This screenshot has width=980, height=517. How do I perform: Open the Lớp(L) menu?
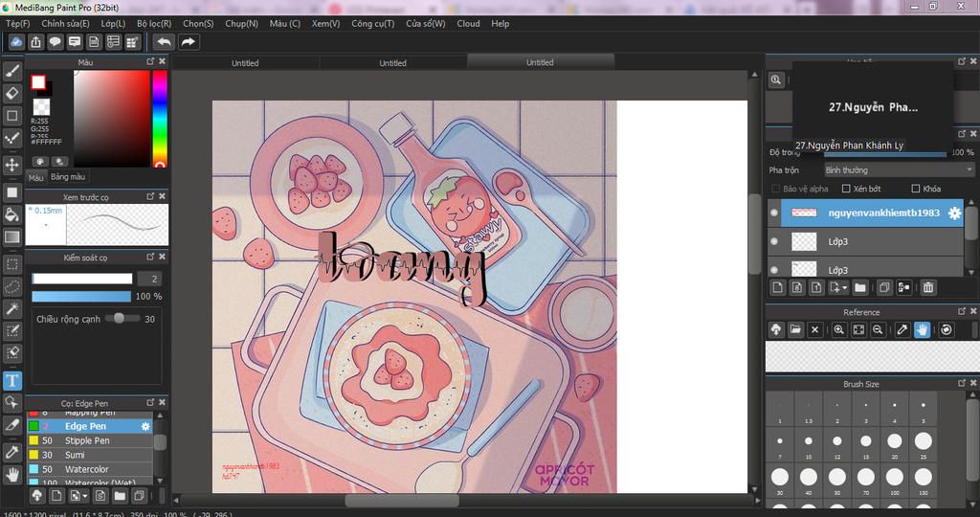pyautogui.click(x=113, y=23)
